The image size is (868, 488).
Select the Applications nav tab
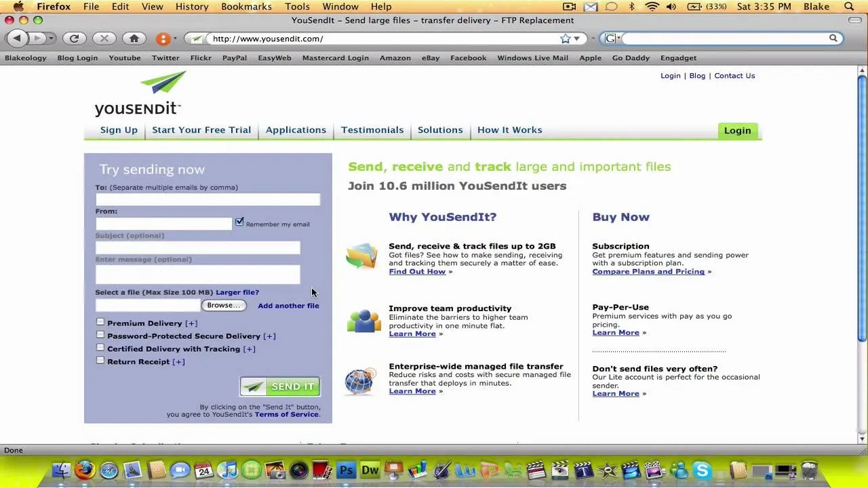coord(296,130)
